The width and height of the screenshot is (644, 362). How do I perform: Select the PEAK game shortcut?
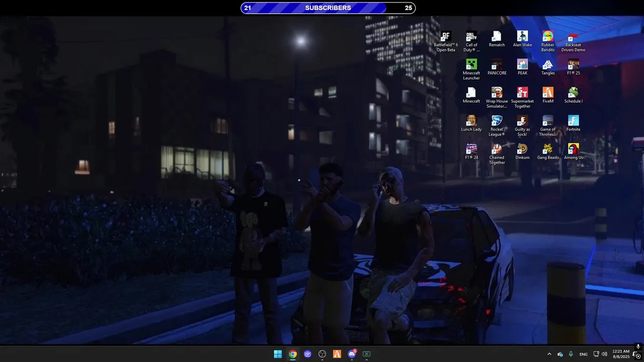[522, 68]
